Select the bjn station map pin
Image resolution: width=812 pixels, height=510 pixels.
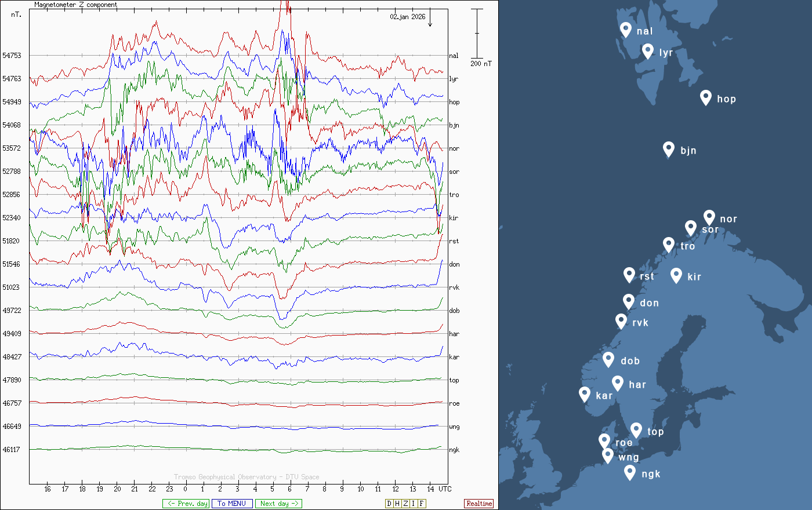pyautogui.click(x=669, y=149)
